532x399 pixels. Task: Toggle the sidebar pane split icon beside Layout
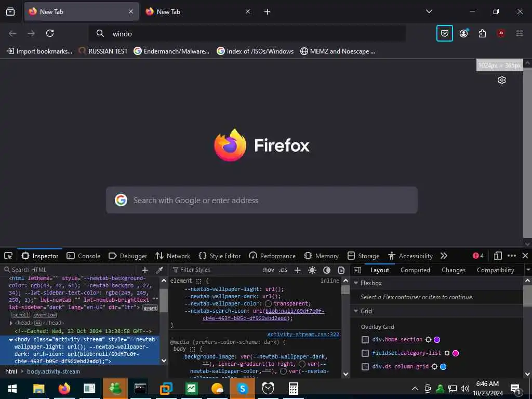pos(357,270)
